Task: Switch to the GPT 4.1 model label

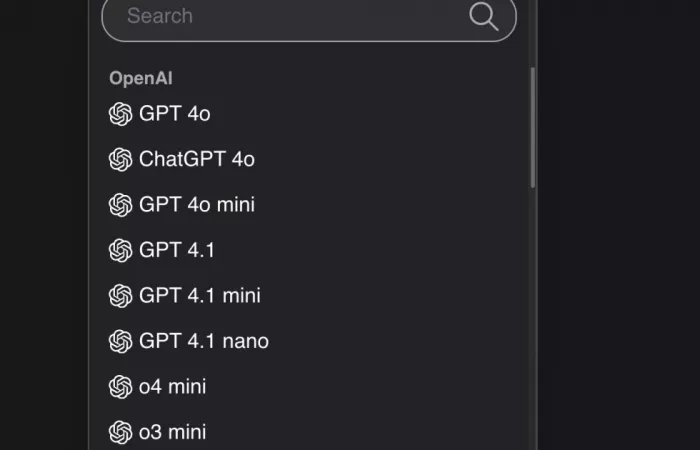Action: 177,250
